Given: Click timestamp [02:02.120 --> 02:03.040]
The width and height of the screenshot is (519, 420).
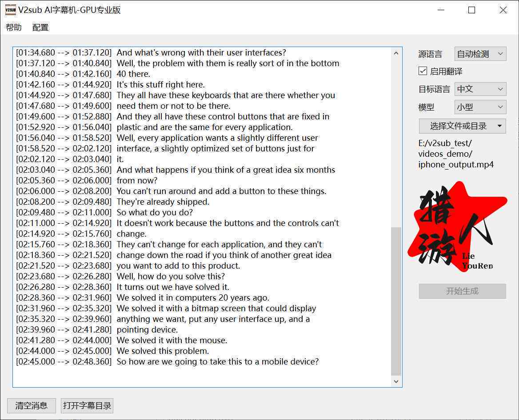Looking at the screenshot, I should pyautogui.click(x=64, y=159).
